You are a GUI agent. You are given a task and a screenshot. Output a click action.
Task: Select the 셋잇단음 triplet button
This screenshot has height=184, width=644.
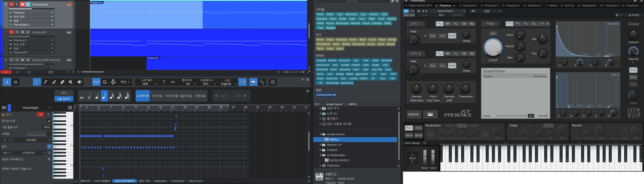coord(157,96)
